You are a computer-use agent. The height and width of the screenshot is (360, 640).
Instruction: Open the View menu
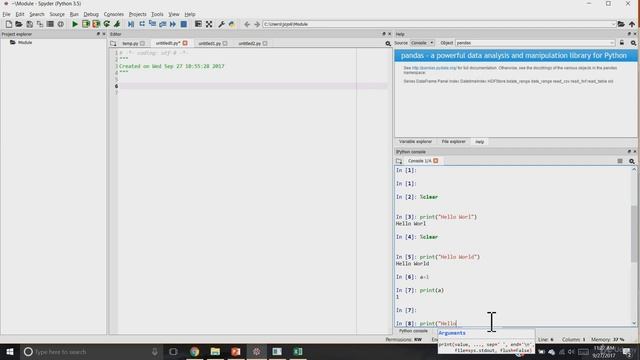point(174,14)
